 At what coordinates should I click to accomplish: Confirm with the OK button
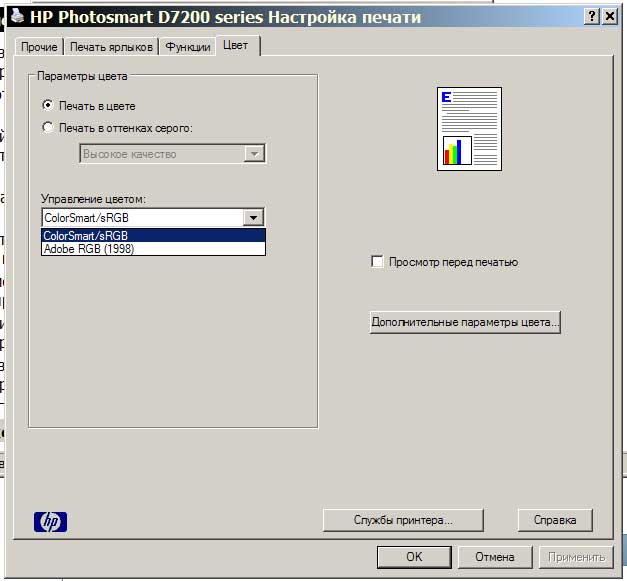click(x=414, y=557)
